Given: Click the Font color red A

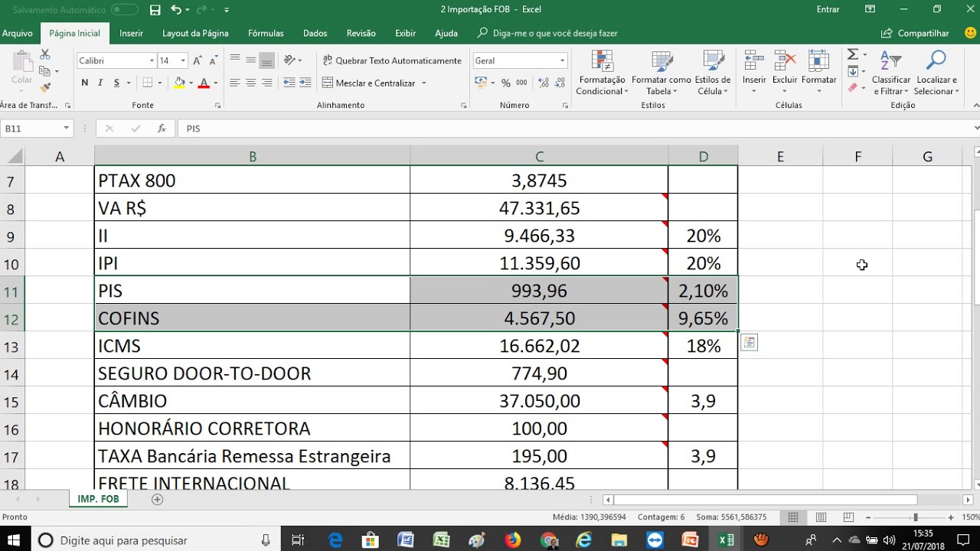Looking at the screenshot, I should coord(204,83).
